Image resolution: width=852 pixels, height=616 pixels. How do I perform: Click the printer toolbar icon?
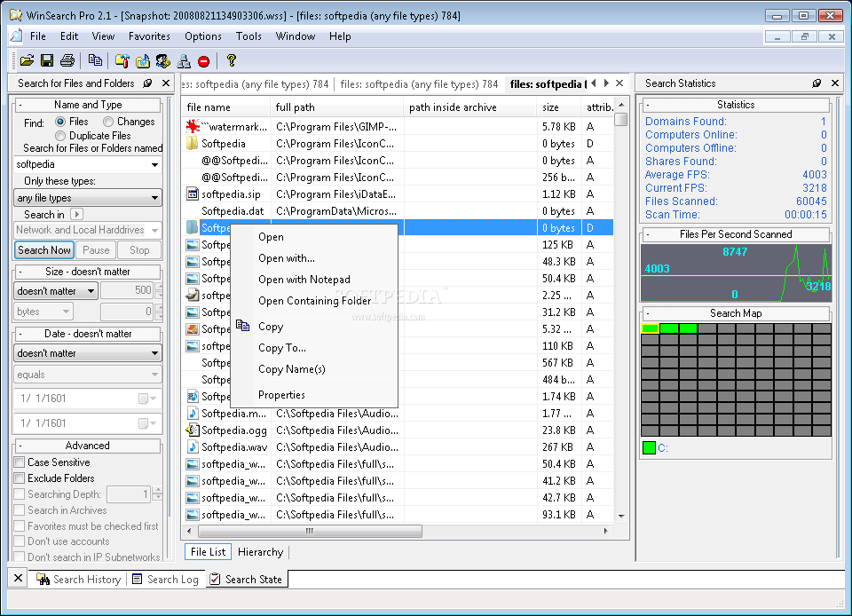tap(67, 61)
